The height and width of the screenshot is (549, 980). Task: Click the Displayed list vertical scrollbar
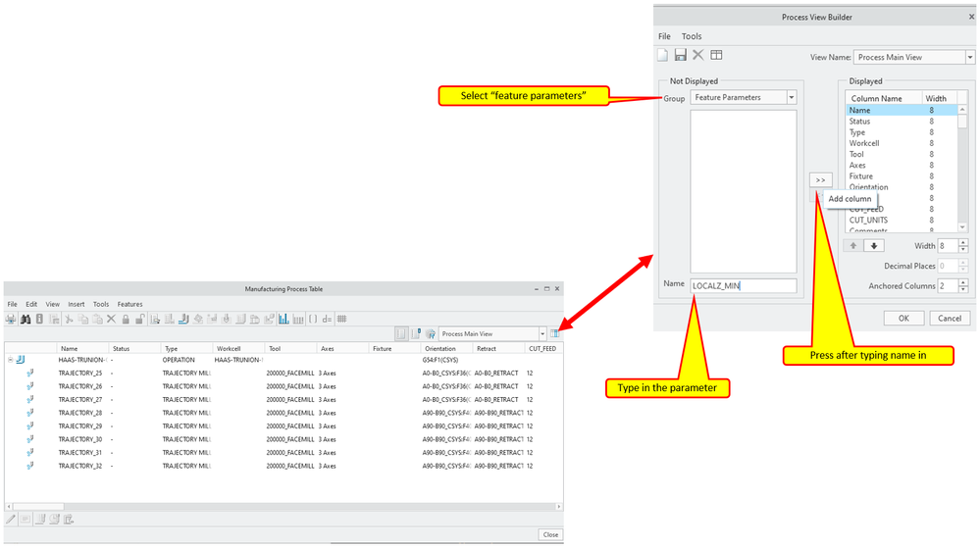962,169
